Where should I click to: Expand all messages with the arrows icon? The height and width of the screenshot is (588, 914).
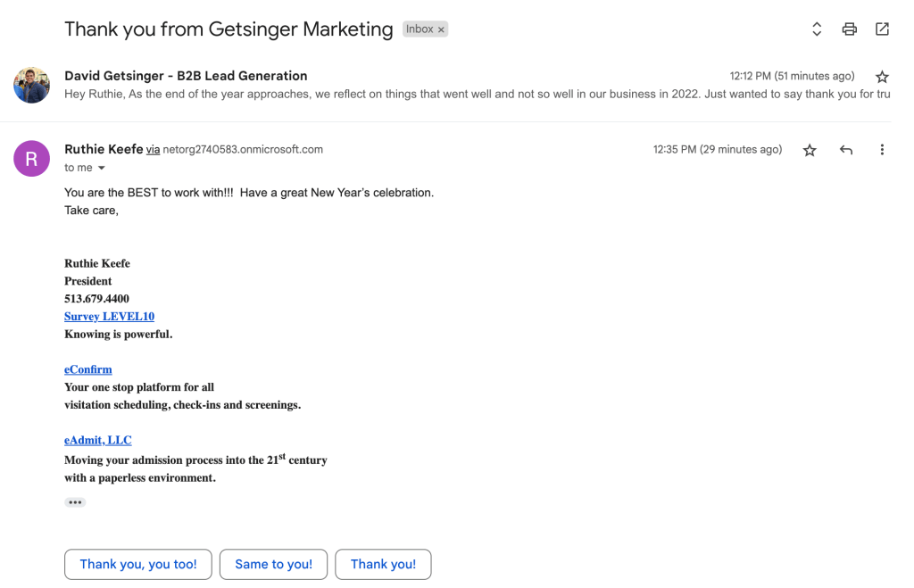(816, 29)
